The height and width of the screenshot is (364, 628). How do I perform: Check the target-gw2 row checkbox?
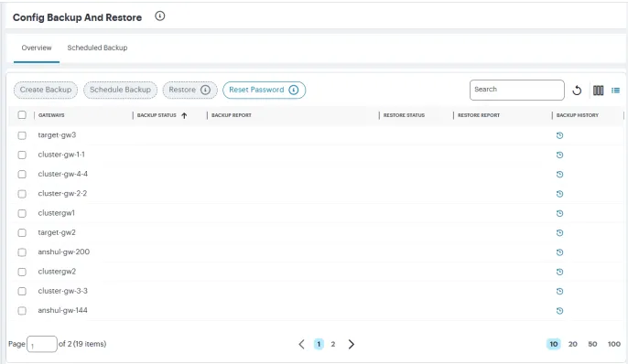click(x=22, y=233)
